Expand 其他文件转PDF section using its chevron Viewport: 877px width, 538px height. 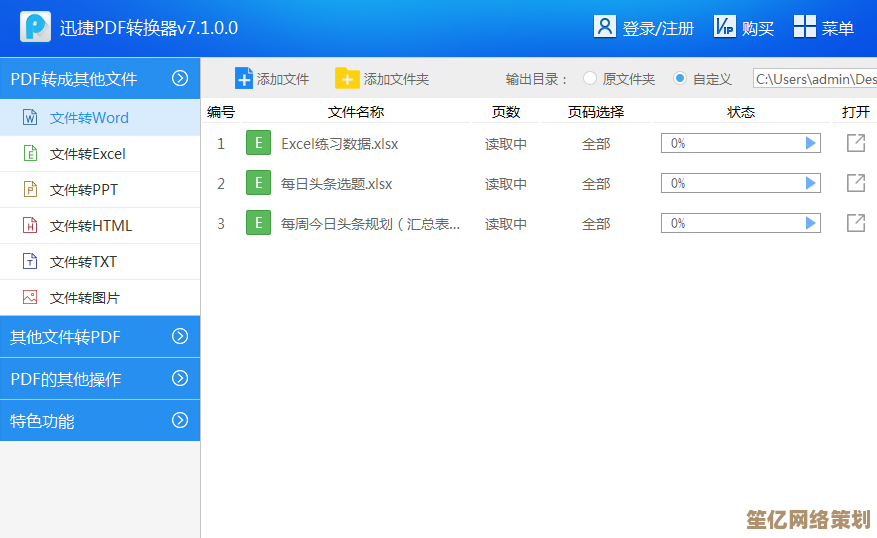180,336
